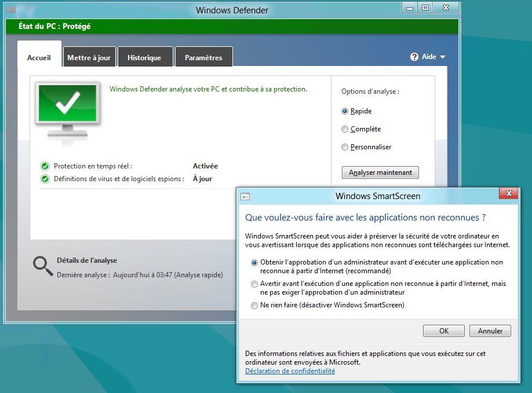Click the magnifying glass analysis details icon

43,266
